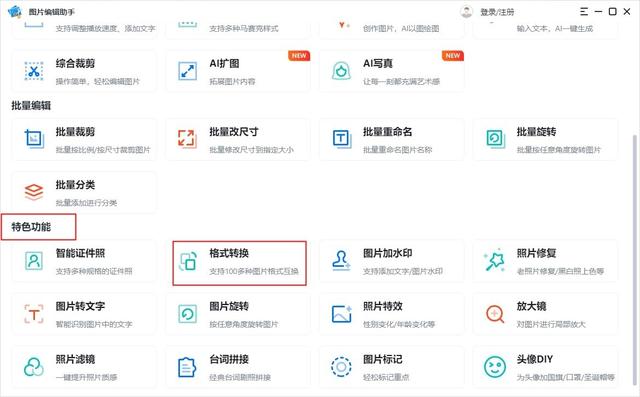The image size is (640, 397).
Task: Select the AI写真 portrait icon
Action: [341, 71]
